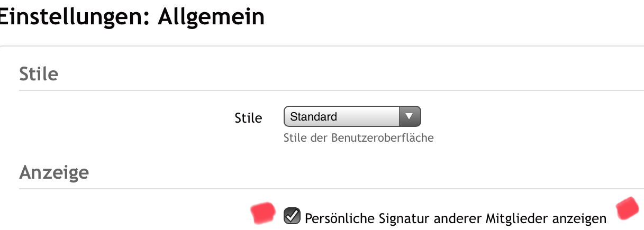This screenshot has width=644, height=230.
Task: Click the 'Stile' field label beside the dropdown
Action: (248, 118)
